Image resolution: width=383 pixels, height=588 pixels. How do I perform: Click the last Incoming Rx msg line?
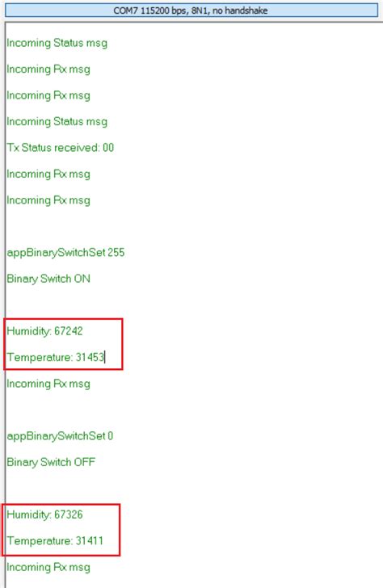click(48, 567)
